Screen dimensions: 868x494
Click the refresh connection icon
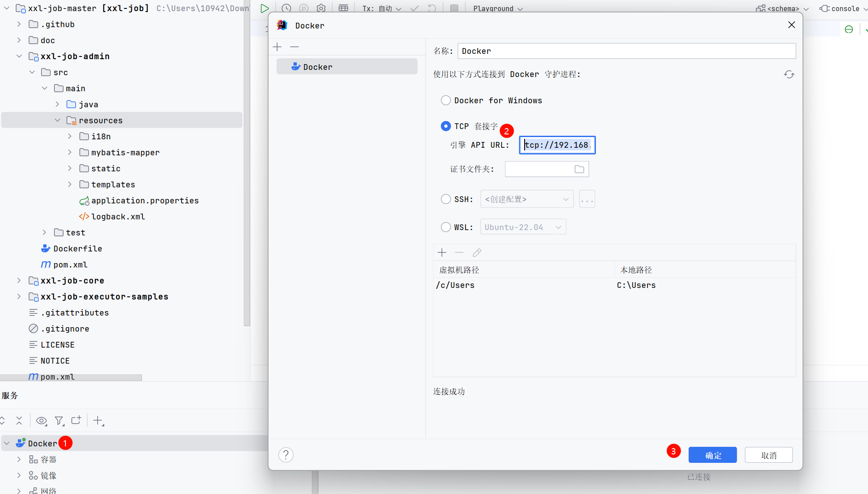click(x=789, y=74)
